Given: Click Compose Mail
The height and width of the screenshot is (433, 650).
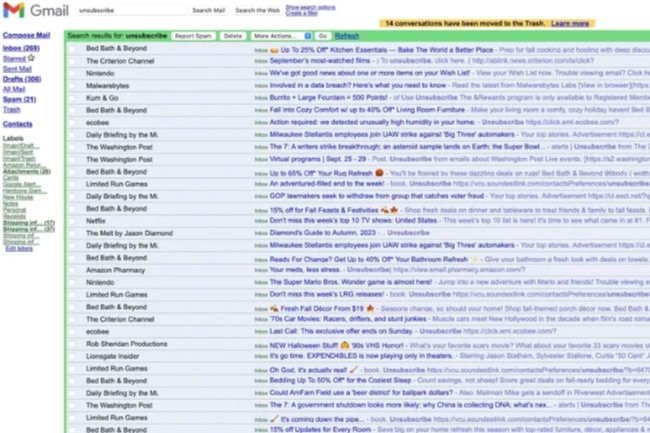Looking at the screenshot, I should [x=26, y=35].
